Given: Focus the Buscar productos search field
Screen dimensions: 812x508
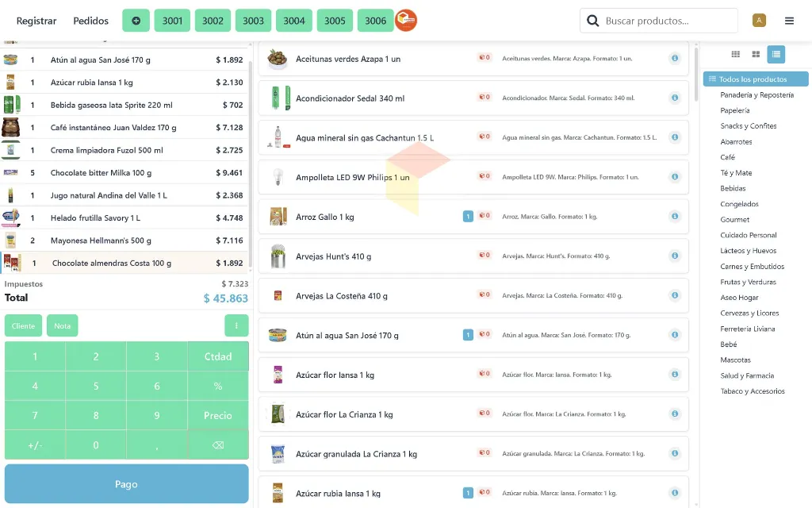Looking at the screenshot, I should click(x=659, y=21).
